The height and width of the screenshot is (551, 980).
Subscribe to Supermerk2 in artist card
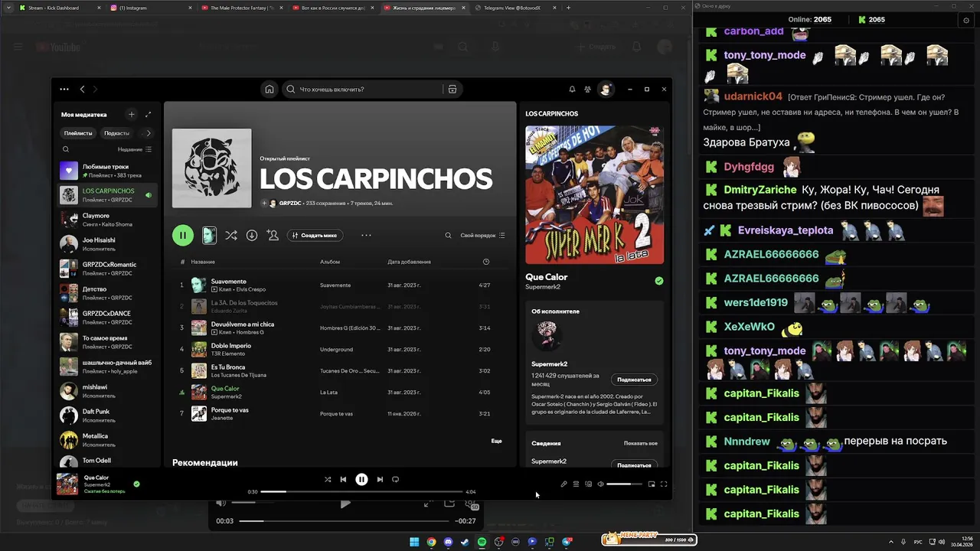[634, 380]
